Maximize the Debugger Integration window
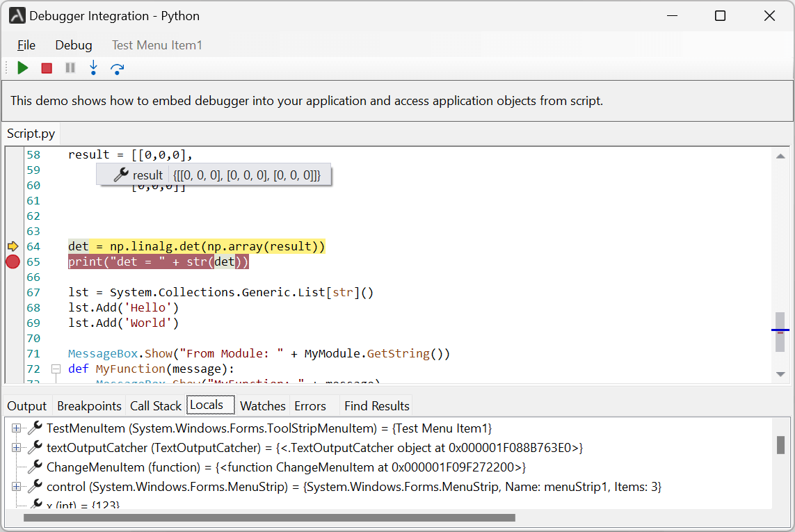The height and width of the screenshot is (532, 795). tap(720, 16)
